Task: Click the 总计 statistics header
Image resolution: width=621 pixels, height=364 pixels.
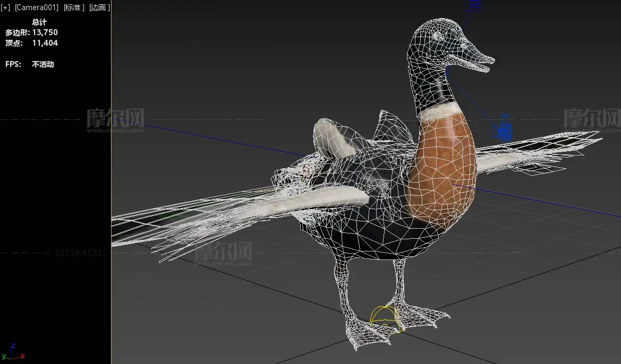Action: click(x=39, y=22)
